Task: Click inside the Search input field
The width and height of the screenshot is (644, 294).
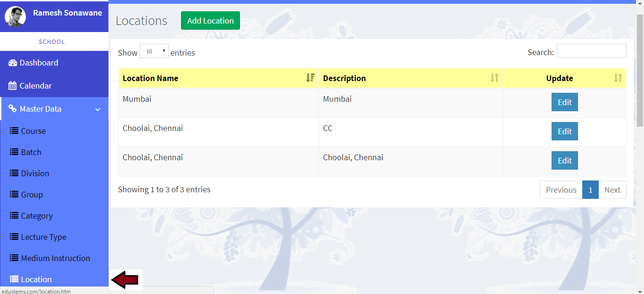Action: tap(591, 51)
